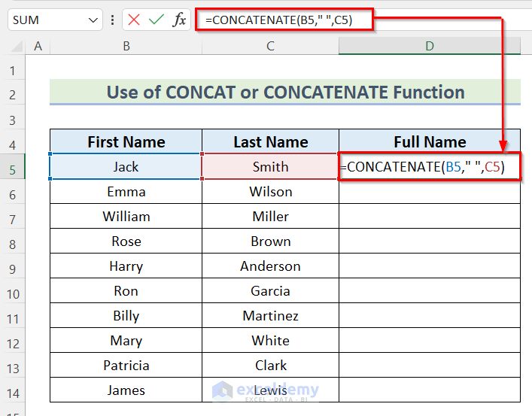Select column B header
This screenshot has width=532, height=416.
coord(126,47)
